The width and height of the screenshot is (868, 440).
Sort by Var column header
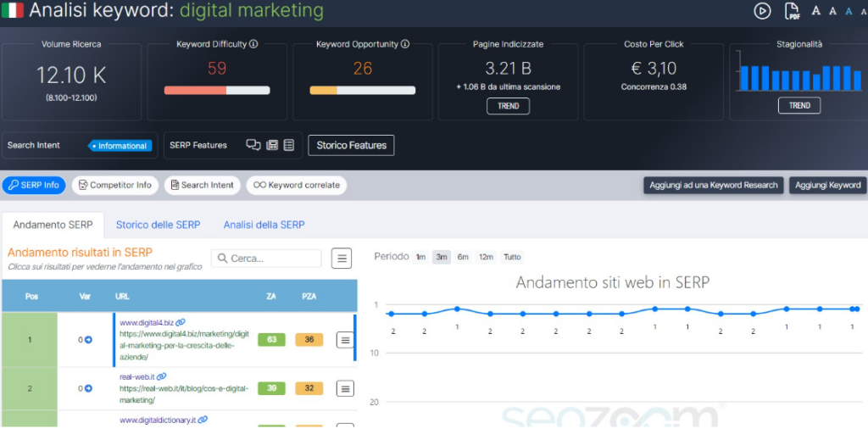click(x=85, y=296)
